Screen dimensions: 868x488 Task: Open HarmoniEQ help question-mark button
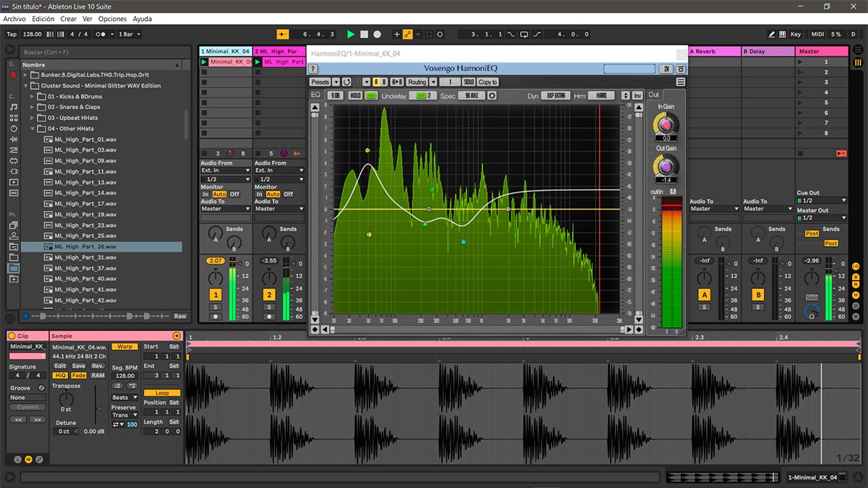tap(313, 69)
